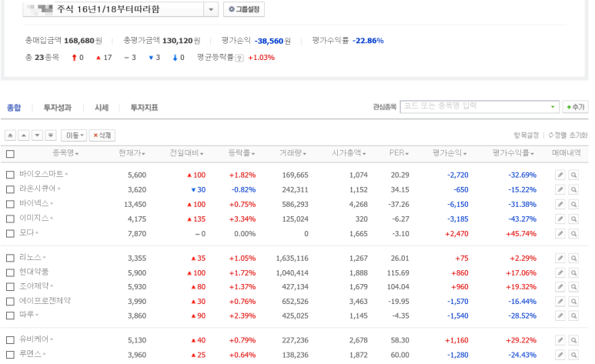
Task: Click the 추가 add button
Action: [x=575, y=107]
